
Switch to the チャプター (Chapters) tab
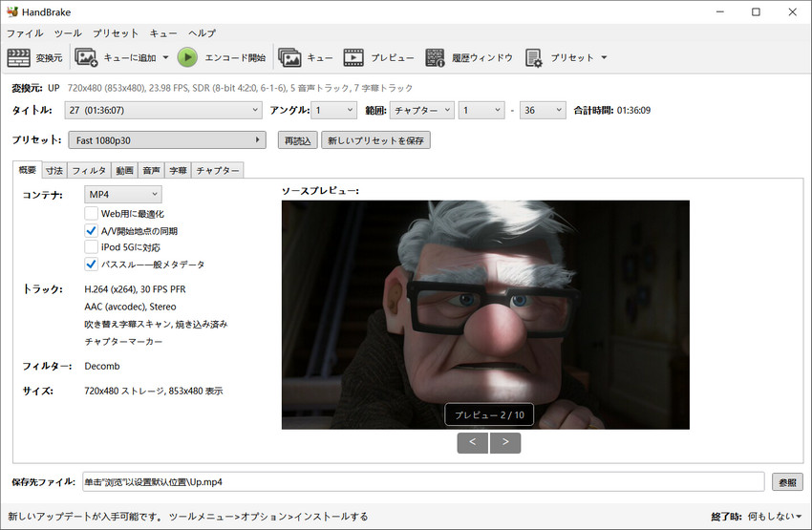point(218,170)
